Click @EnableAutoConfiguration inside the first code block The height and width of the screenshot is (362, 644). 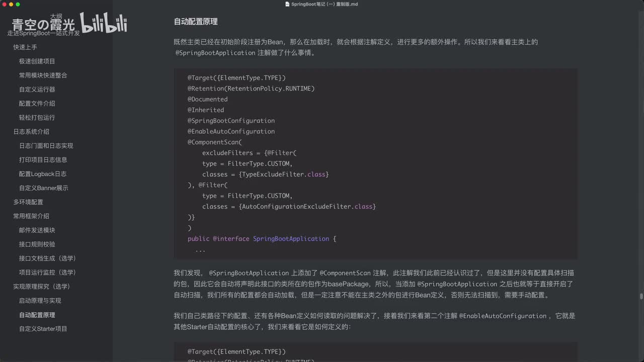pos(231,131)
